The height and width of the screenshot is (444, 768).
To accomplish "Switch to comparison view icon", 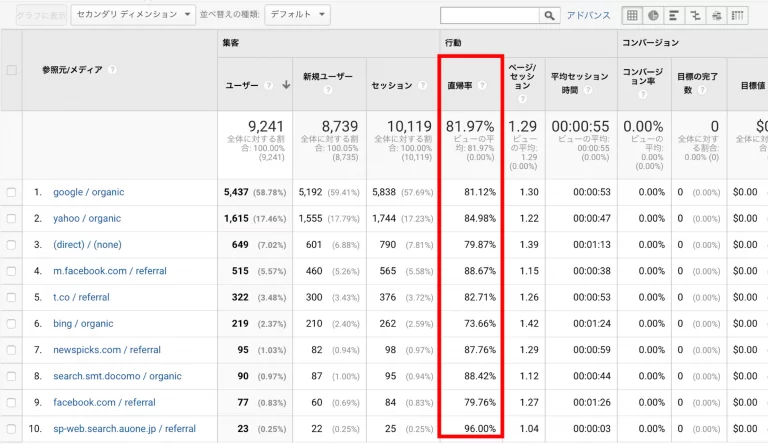I will (x=695, y=16).
